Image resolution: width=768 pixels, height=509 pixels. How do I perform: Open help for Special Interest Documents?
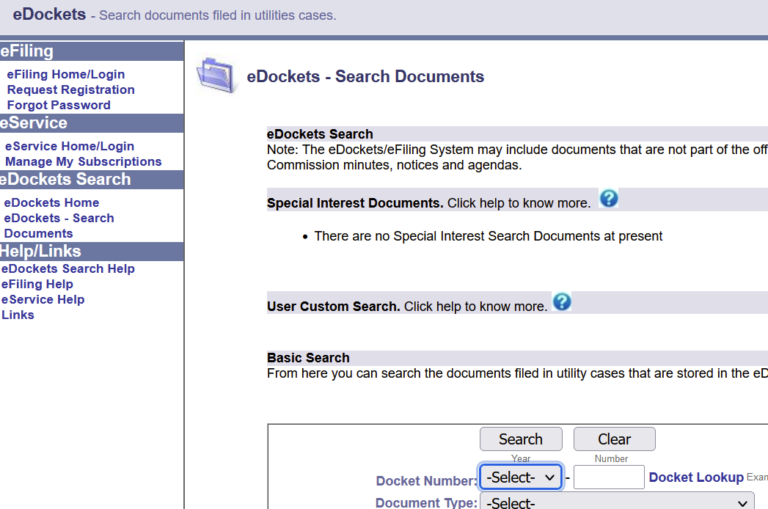[608, 198]
